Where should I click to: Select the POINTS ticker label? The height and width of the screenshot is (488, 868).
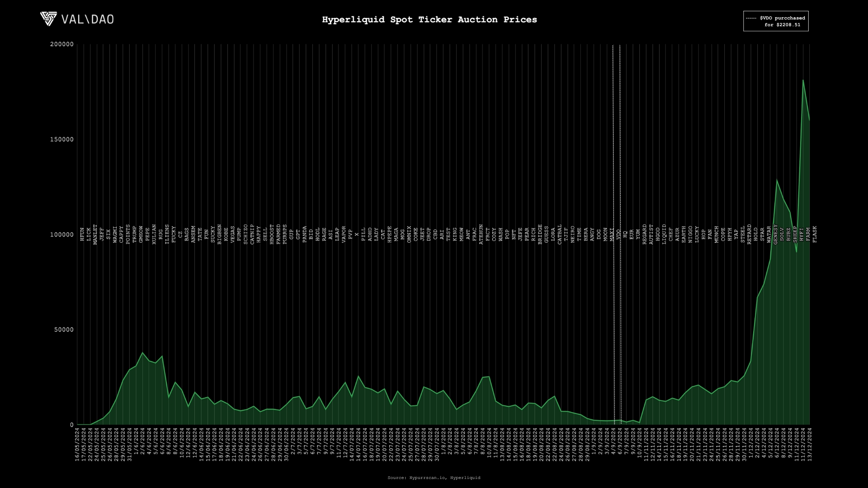point(128,235)
